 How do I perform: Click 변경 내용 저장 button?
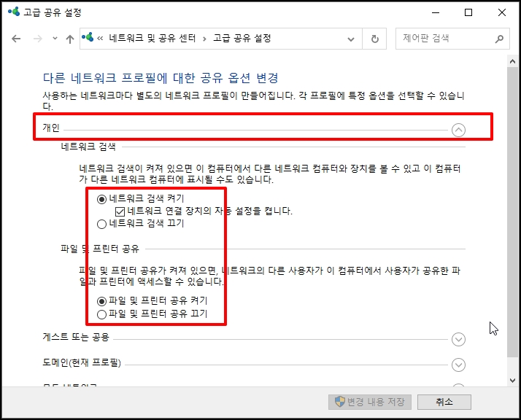[x=370, y=402]
